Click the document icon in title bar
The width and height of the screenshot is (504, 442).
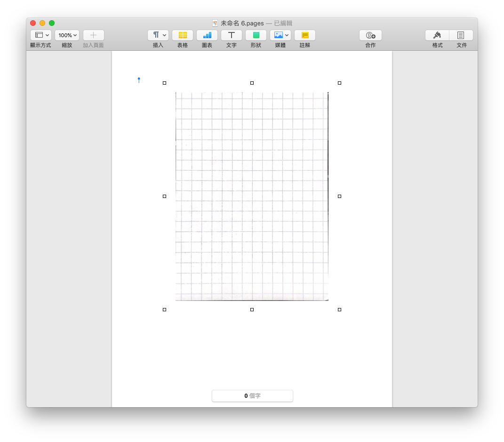(x=215, y=23)
